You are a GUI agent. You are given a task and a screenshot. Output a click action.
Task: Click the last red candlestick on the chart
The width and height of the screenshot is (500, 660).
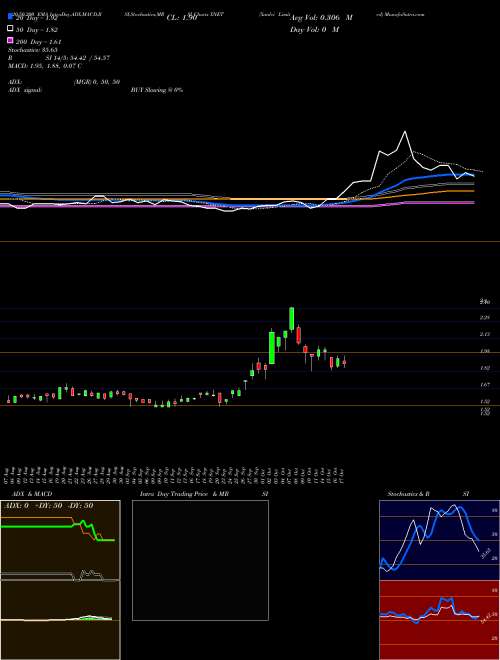tap(344, 362)
